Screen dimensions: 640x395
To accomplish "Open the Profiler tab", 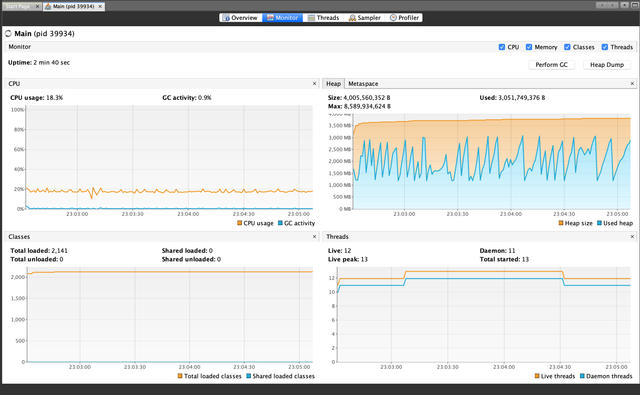I will click(404, 18).
